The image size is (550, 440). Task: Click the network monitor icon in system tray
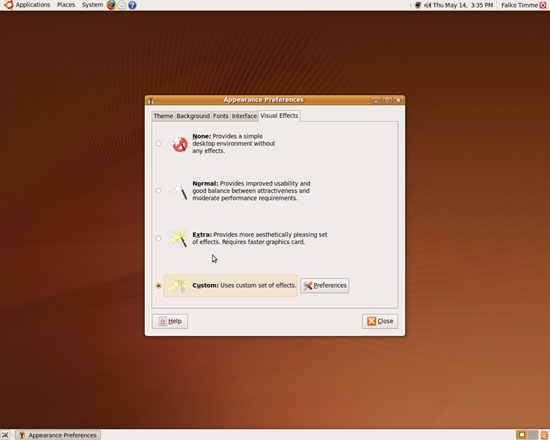pos(418,5)
